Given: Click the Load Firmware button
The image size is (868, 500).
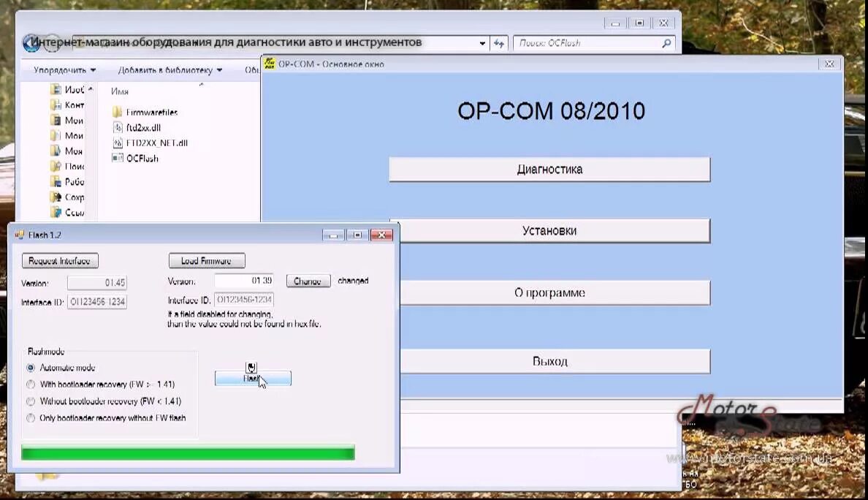Looking at the screenshot, I should pos(207,261).
